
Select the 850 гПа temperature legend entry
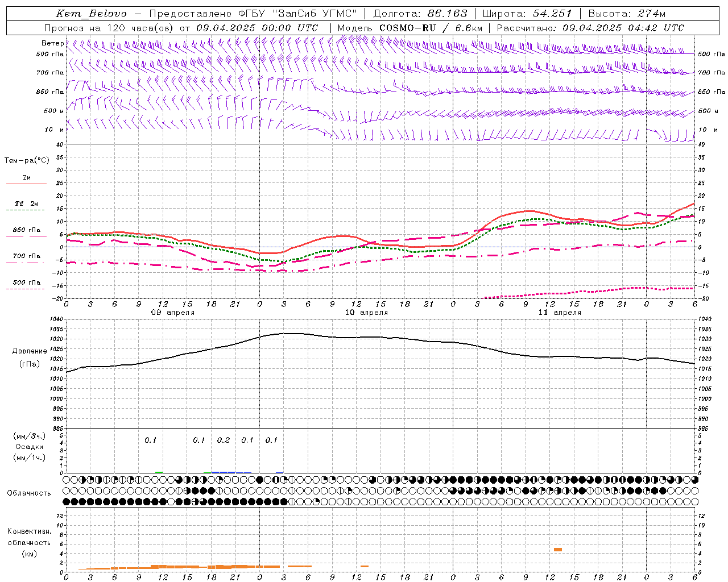(x=27, y=230)
